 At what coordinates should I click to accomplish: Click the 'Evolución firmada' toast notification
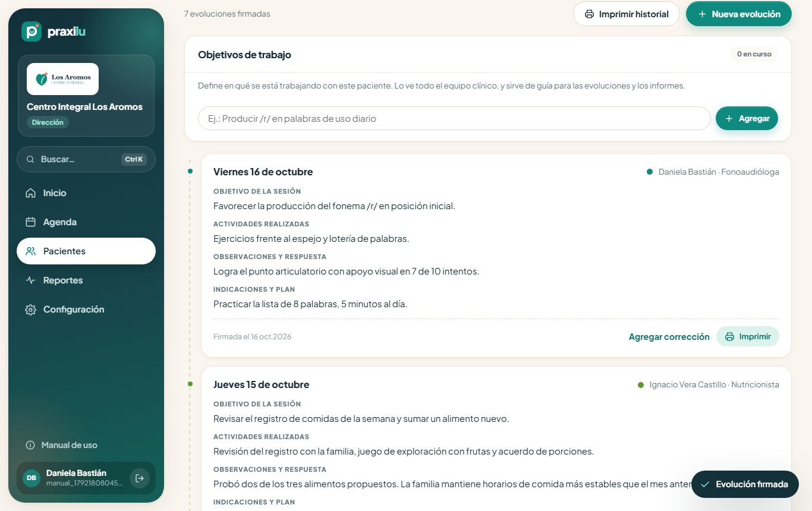point(745,484)
